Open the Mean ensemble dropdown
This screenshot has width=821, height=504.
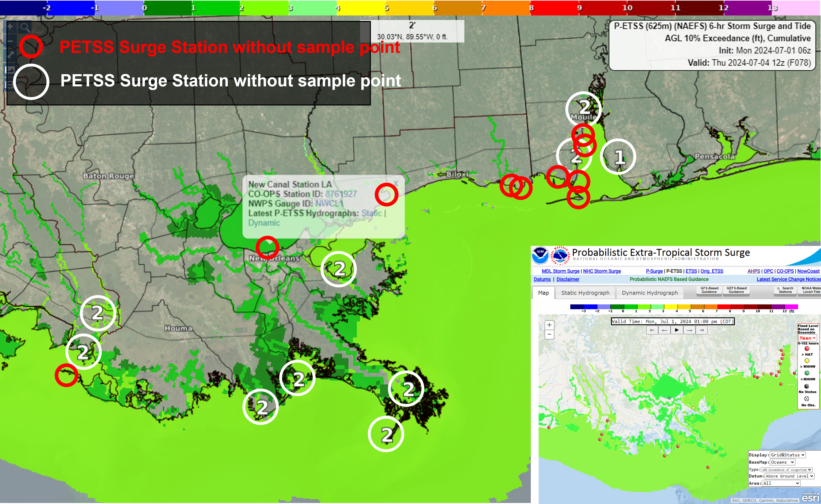click(807, 338)
